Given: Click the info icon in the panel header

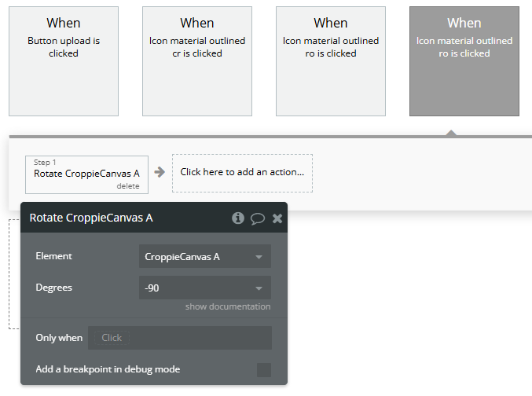Looking at the screenshot, I should [238, 218].
